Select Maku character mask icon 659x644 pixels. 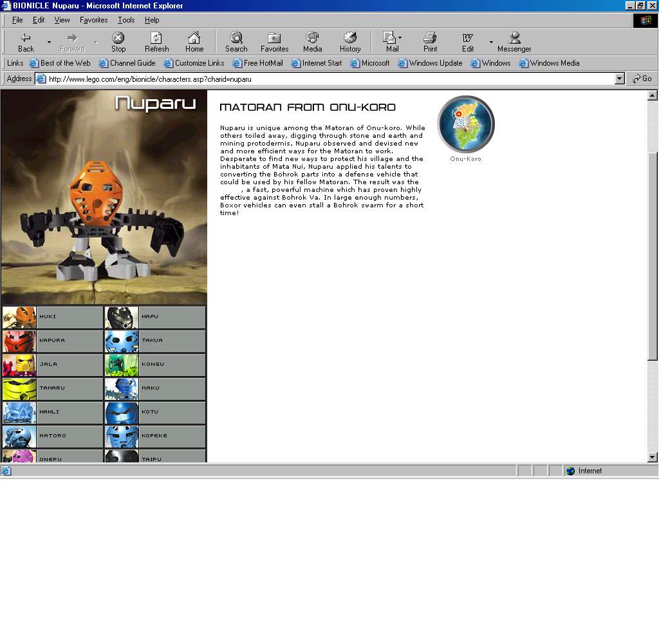(122, 389)
